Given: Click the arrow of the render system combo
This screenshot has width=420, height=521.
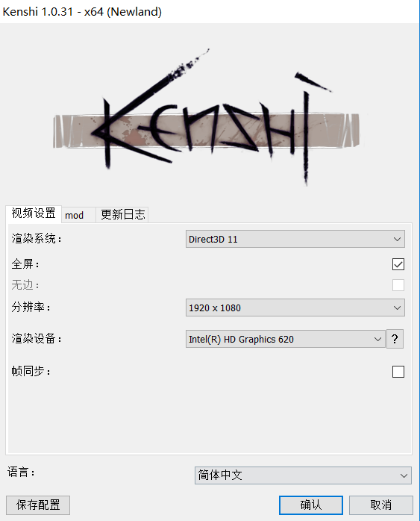Looking at the screenshot, I should pos(397,240).
